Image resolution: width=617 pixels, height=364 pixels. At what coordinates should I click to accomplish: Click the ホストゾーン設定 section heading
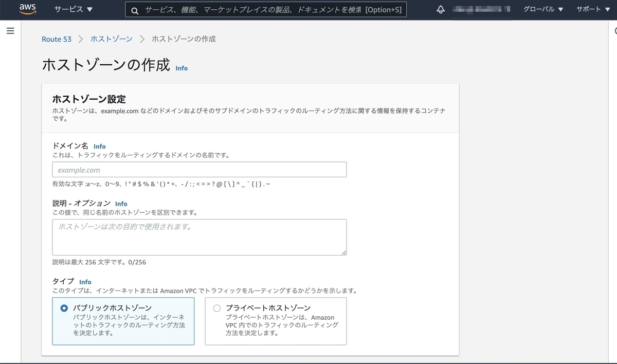coord(89,99)
